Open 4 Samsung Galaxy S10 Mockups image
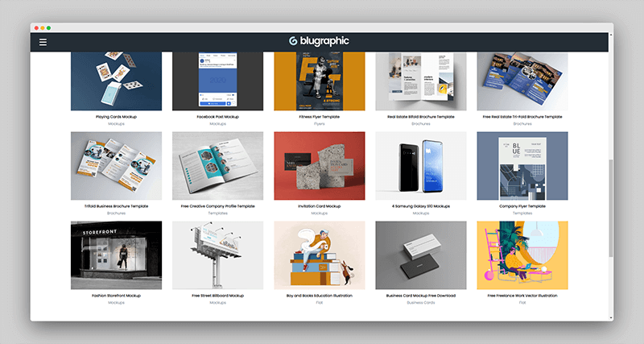Viewport: 644px width, 344px height. point(420,166)
